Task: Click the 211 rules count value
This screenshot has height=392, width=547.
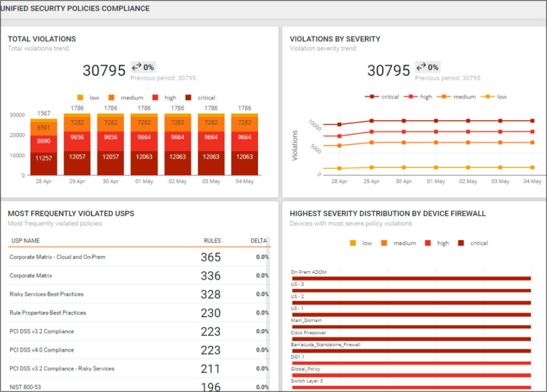Action: click(x=210, y=369)
